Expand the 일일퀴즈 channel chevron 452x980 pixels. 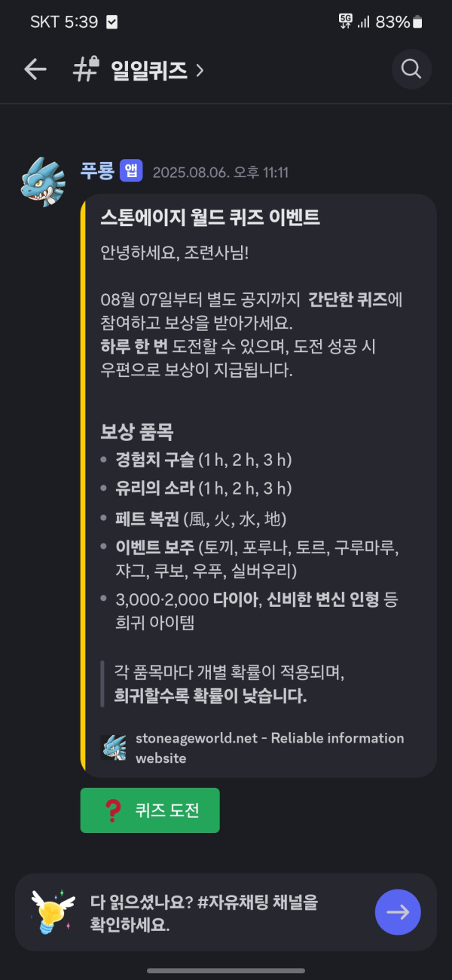[x=200, y=70]
